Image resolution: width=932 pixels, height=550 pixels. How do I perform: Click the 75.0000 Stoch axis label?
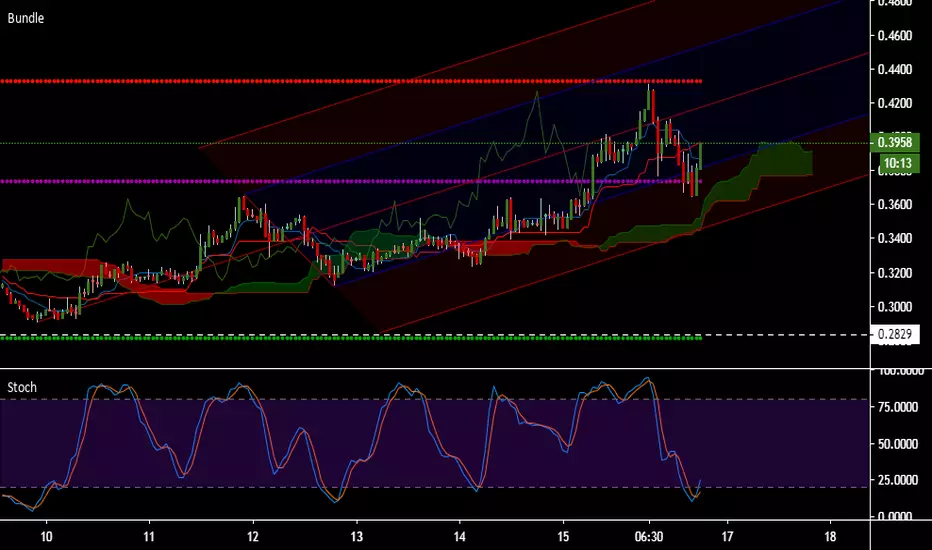898,407
